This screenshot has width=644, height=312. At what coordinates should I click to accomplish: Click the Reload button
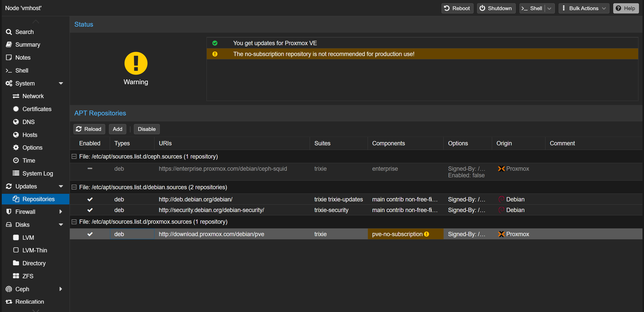click(x=89, y=129)
